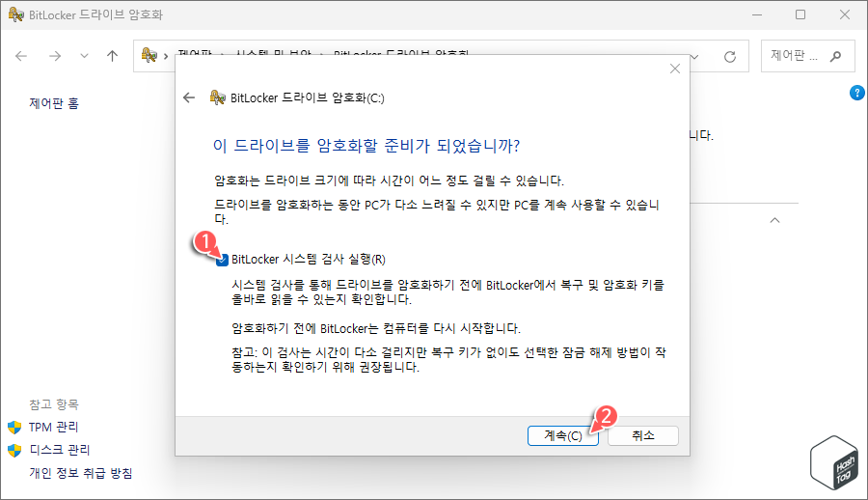Collapse the drive section chevron on the right
Image resolution: width=868 pixels, height=500 pixels.
pos(775,220)
